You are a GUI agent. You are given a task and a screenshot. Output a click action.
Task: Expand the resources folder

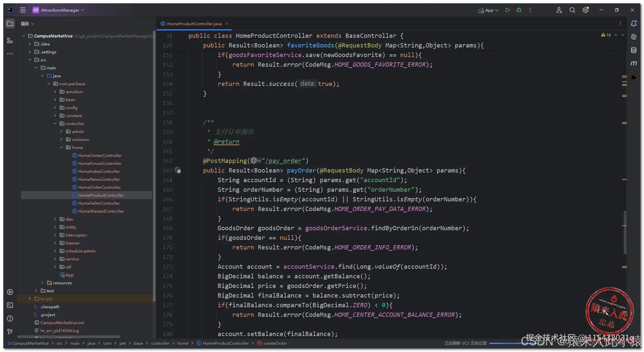tap(42, 283)
